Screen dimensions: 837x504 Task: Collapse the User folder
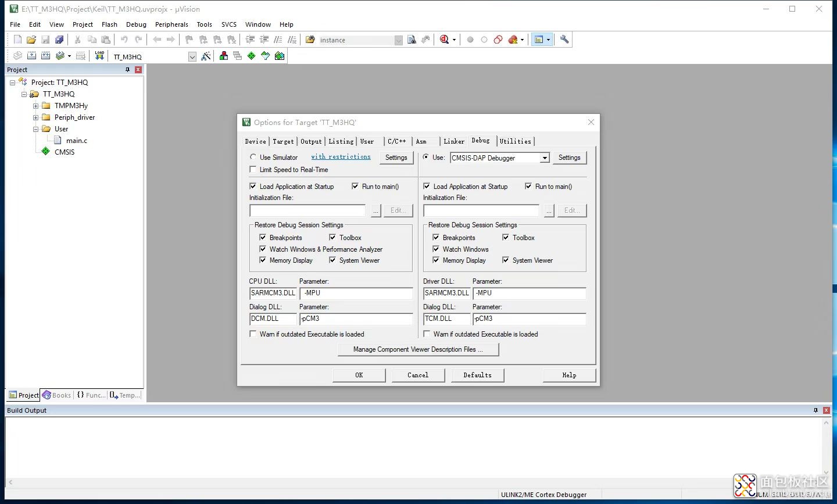(x=35, y=129)
